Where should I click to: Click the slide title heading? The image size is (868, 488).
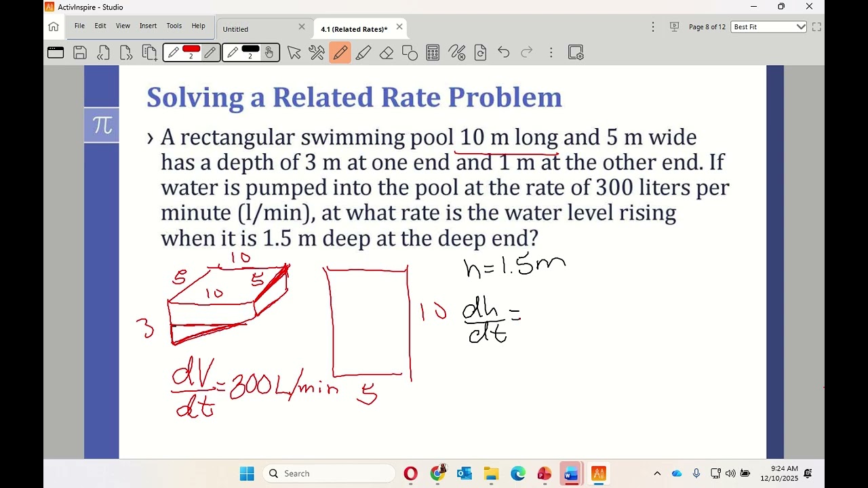[x=354, y=98]
